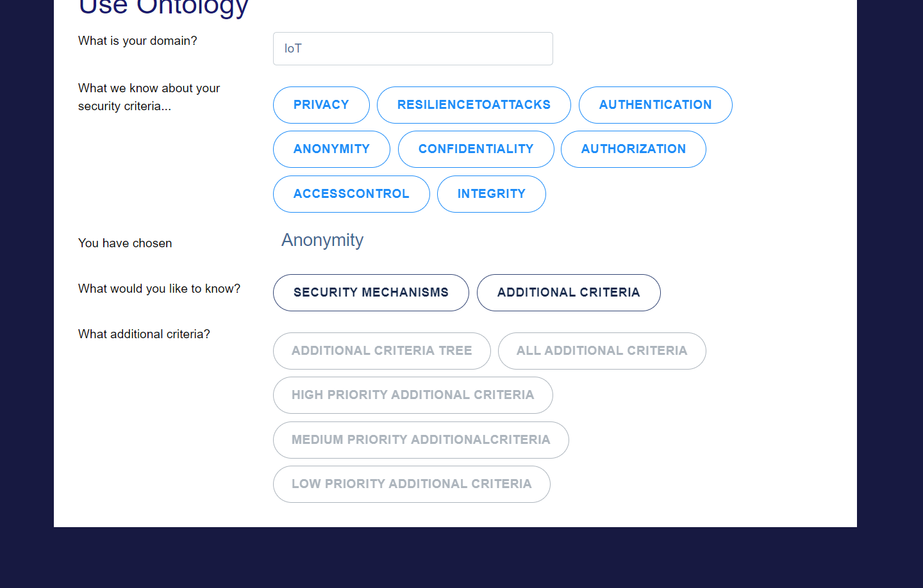
Task: Choose AUTHENTICATION as a security criterion
Action: [655, 104]
